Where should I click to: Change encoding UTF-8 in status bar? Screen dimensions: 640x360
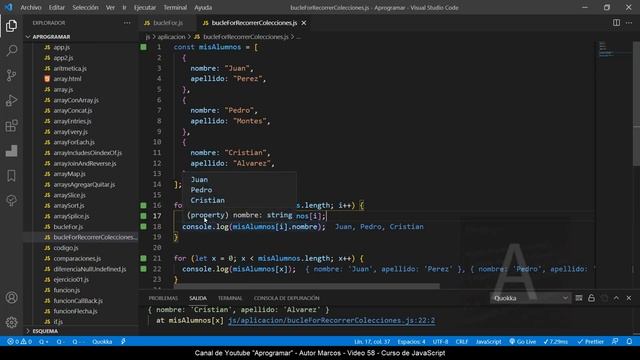coord(440,342)
